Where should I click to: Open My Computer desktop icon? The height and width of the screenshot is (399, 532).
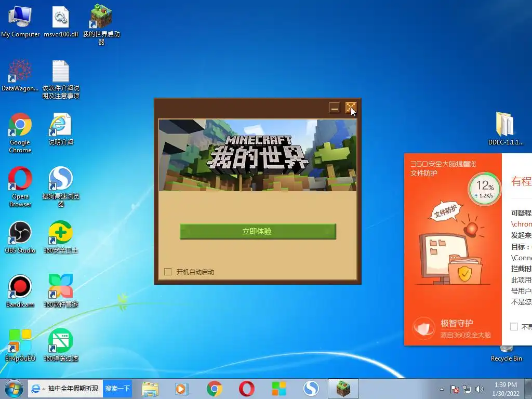20,21
